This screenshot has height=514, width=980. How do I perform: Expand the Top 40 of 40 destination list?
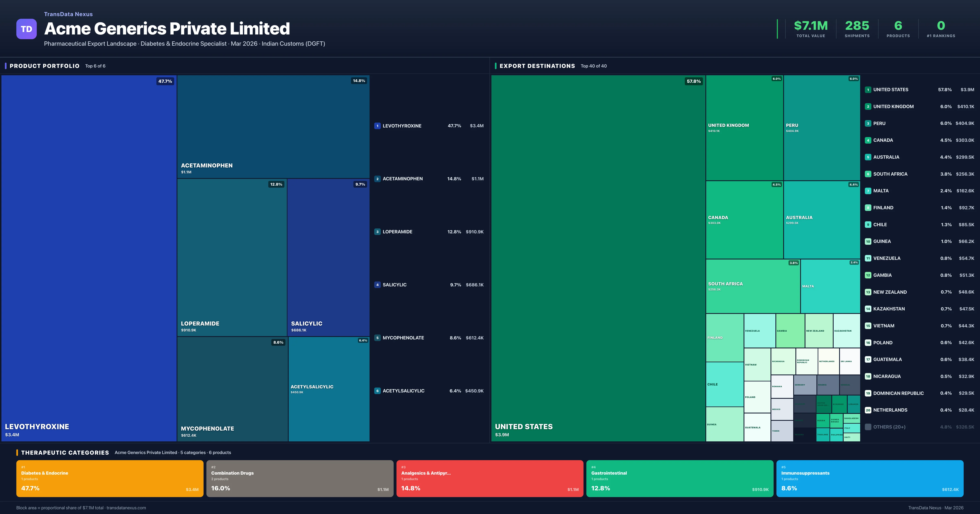[594, 66]
